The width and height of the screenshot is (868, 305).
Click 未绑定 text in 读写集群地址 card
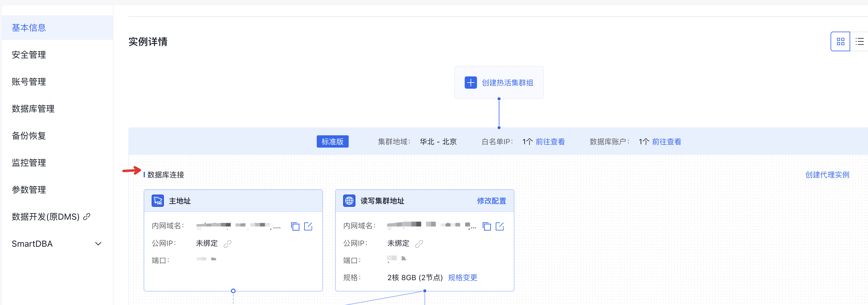398,243
